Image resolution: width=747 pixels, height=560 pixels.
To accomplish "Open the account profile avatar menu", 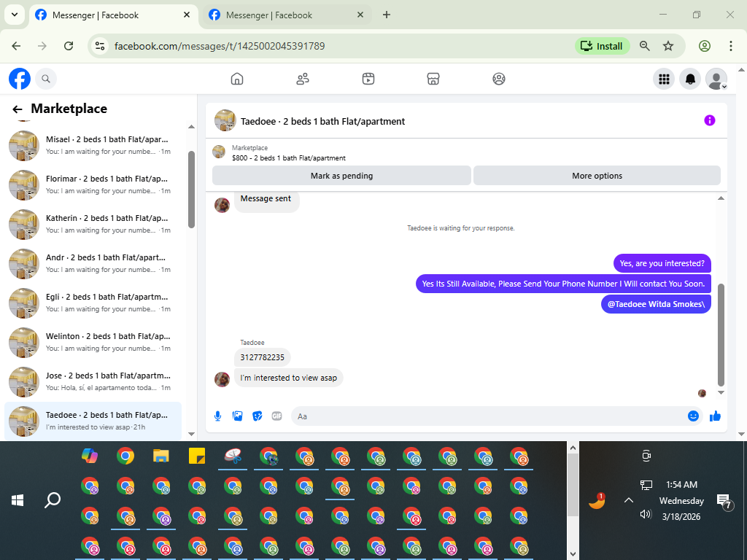I will click(716, 79).
